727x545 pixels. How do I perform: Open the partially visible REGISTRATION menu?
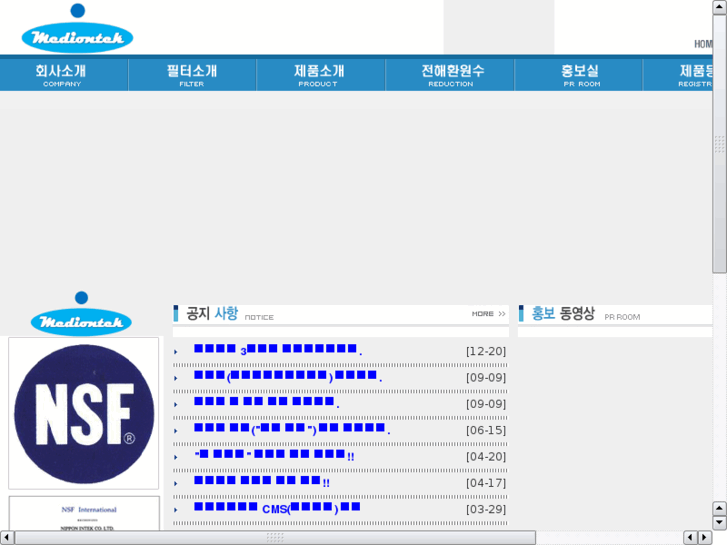(678, 75)
